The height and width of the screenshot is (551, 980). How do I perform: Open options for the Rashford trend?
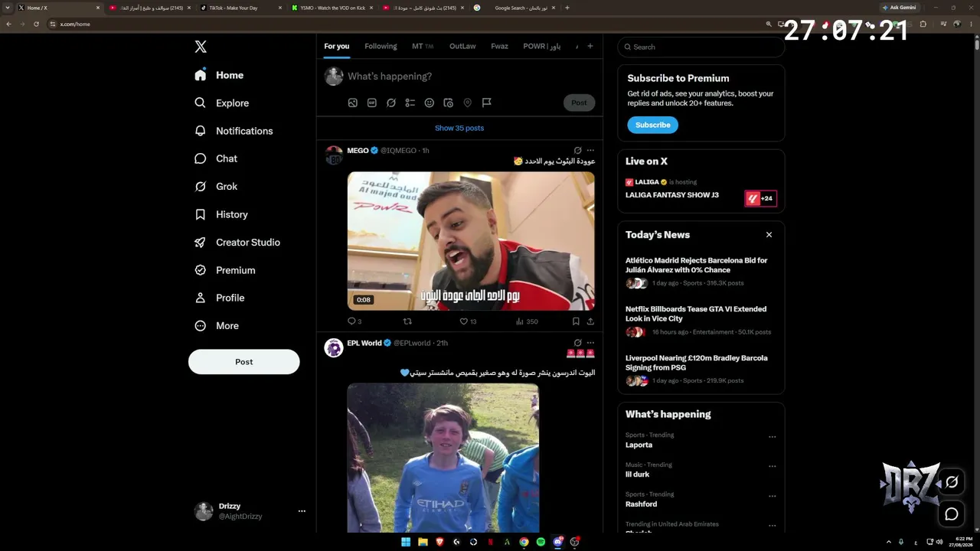[772, 496]
